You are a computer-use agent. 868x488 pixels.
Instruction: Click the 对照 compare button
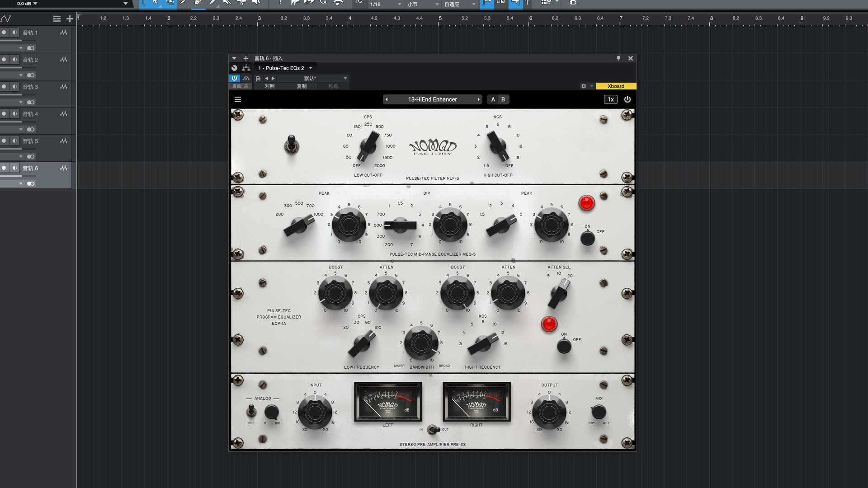pos(270,86)
